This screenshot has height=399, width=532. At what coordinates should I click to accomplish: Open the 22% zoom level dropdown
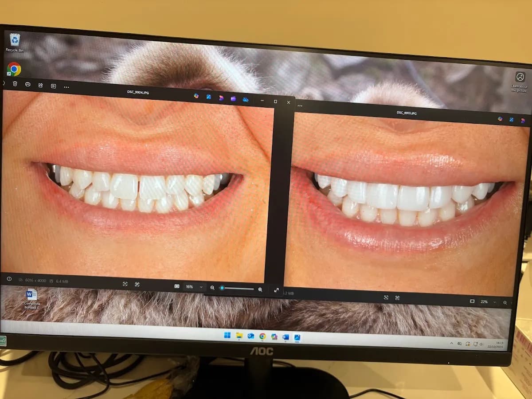[488, 302]
